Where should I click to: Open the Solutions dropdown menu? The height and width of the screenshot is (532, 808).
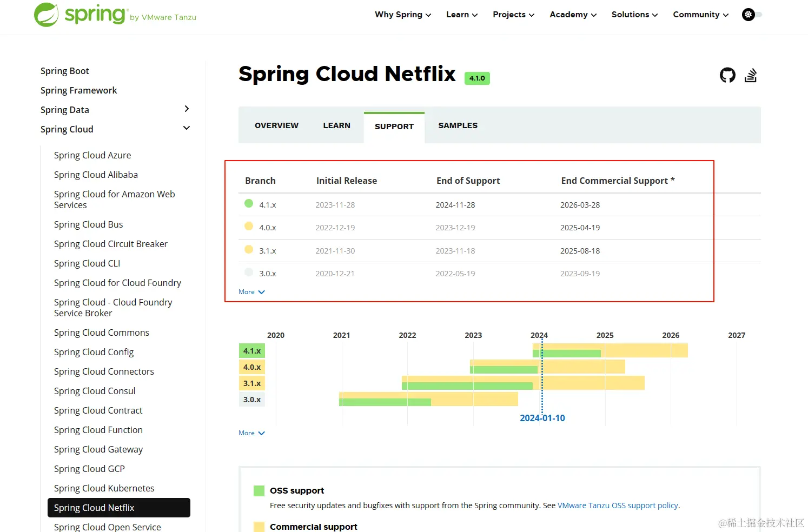point(635,15)
